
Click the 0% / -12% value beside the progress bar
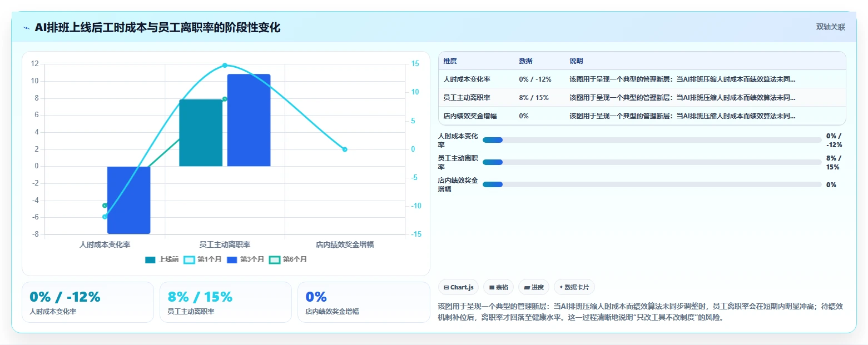(834, 140)
